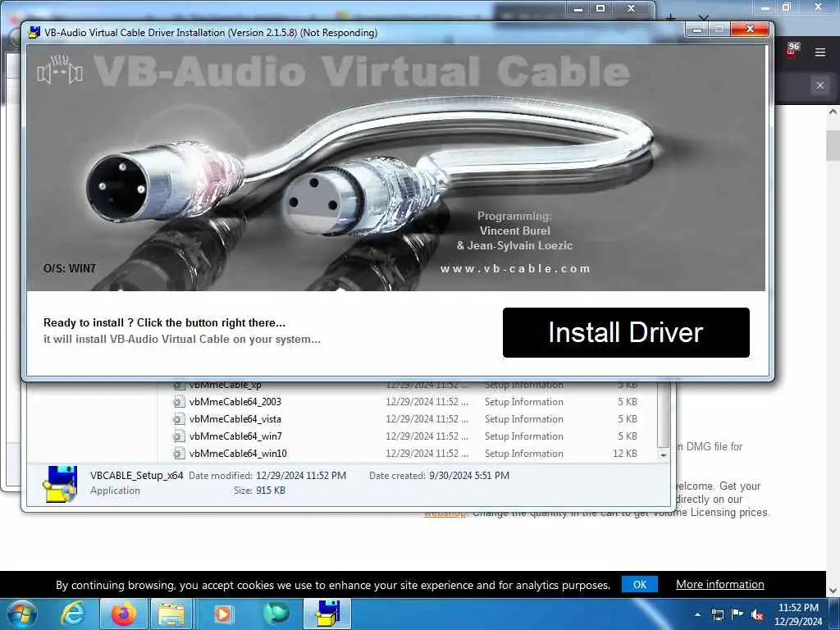Accept cookies with the OK button
840x630 pixels.
click(x=640, y=584)
